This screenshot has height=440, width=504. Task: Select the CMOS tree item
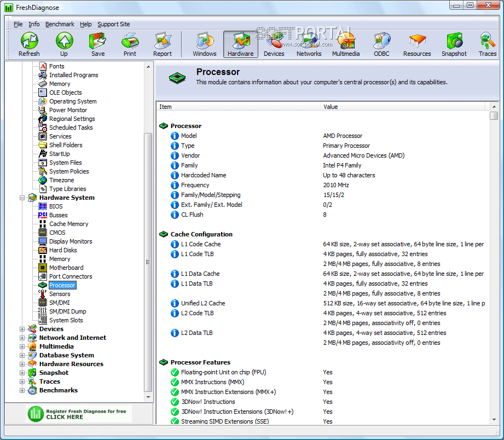57,233
